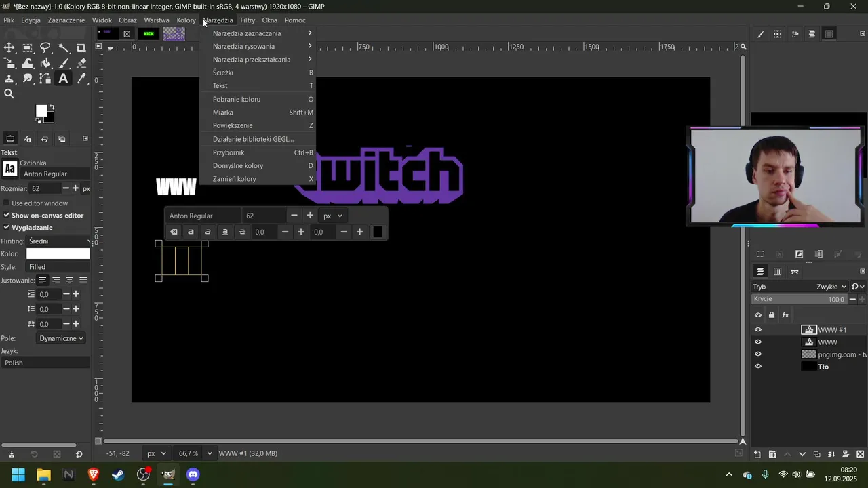
Task: Open the Kolor white text color swatch
Action: (58, 253)
